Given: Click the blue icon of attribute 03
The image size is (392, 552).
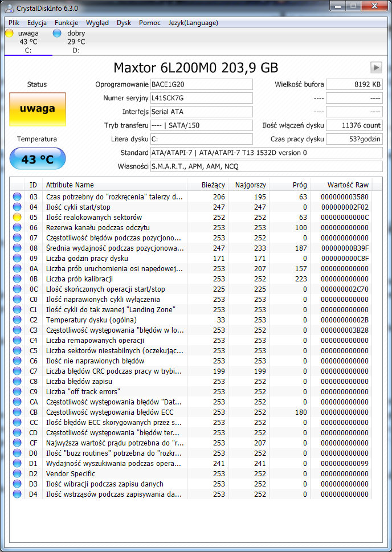Looking at the screenshot, I should point(17,197).
